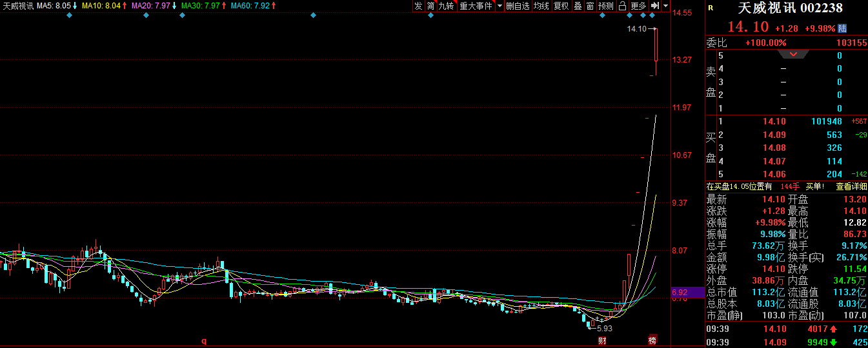
Task: Open the 重大事件 major events button
Action: pos(476,6)
